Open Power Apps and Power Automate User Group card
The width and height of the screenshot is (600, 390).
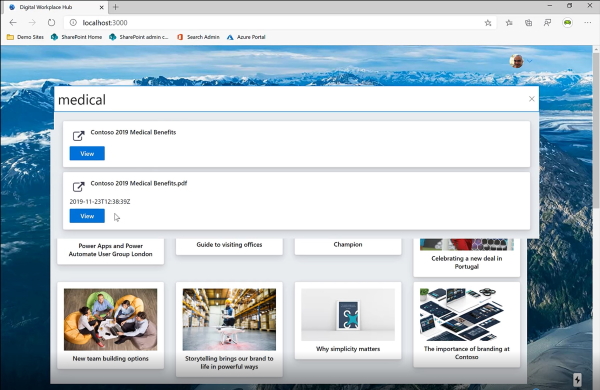(x=111, y=250)
